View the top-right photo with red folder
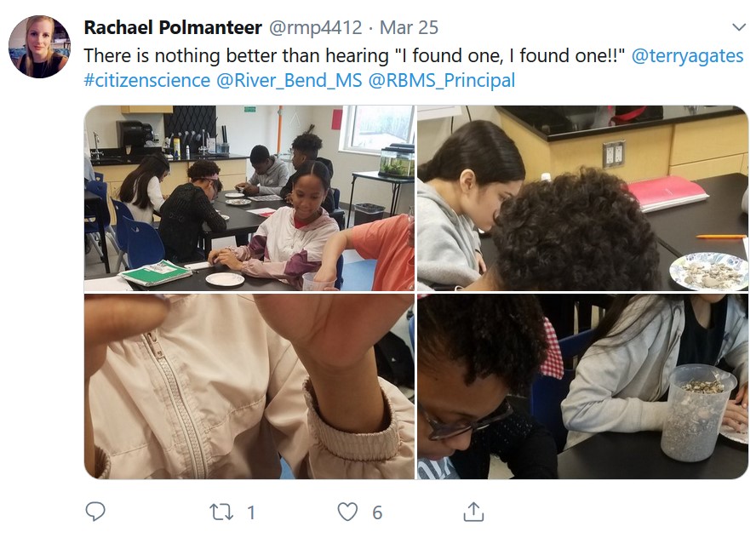Viewport: 756px width, 538px height. (582, 198)
